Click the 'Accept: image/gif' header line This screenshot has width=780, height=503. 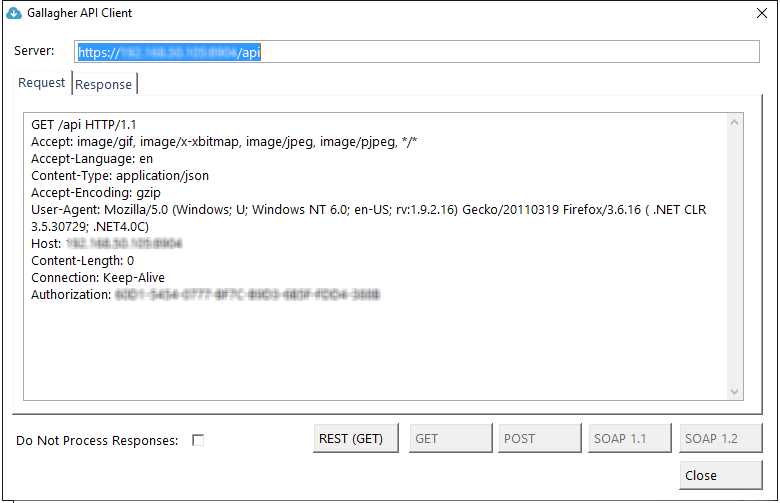(x=224, y=142)
